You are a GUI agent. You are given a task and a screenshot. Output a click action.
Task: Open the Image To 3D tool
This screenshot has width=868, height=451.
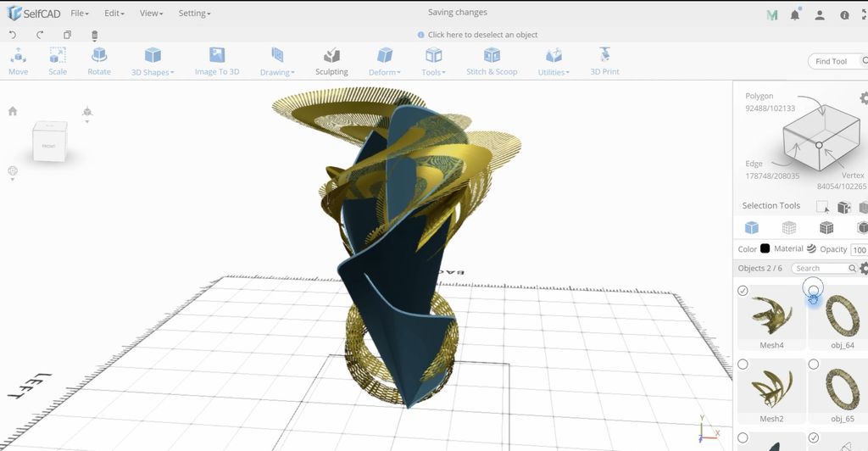[217, 61]
